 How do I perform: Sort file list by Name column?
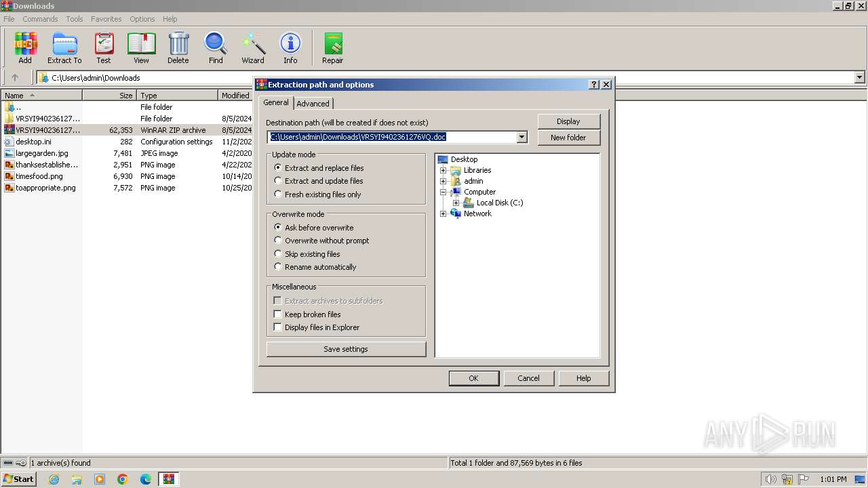coord(41,96)
